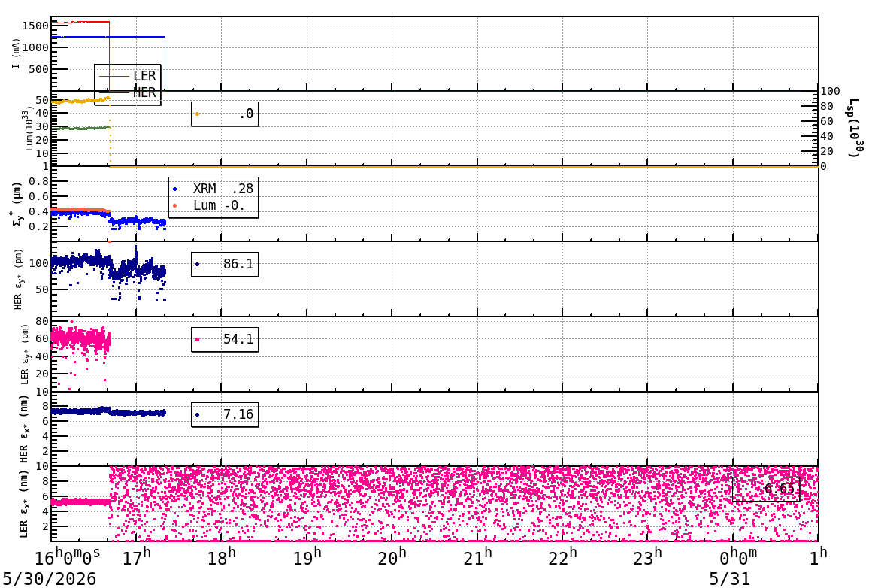Click the Σy* (µm) axis title
The height and width of the screenshot is (588, 872).
[17, 204]
